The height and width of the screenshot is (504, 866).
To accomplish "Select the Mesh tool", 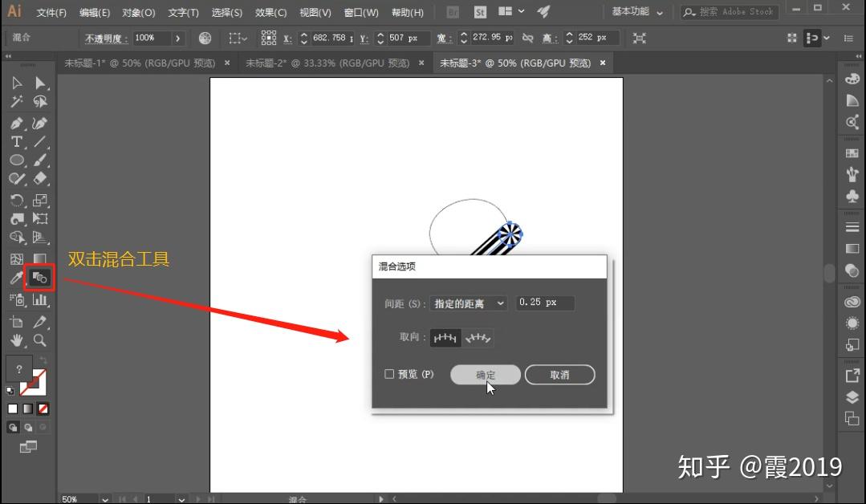I will coord(17,259).
